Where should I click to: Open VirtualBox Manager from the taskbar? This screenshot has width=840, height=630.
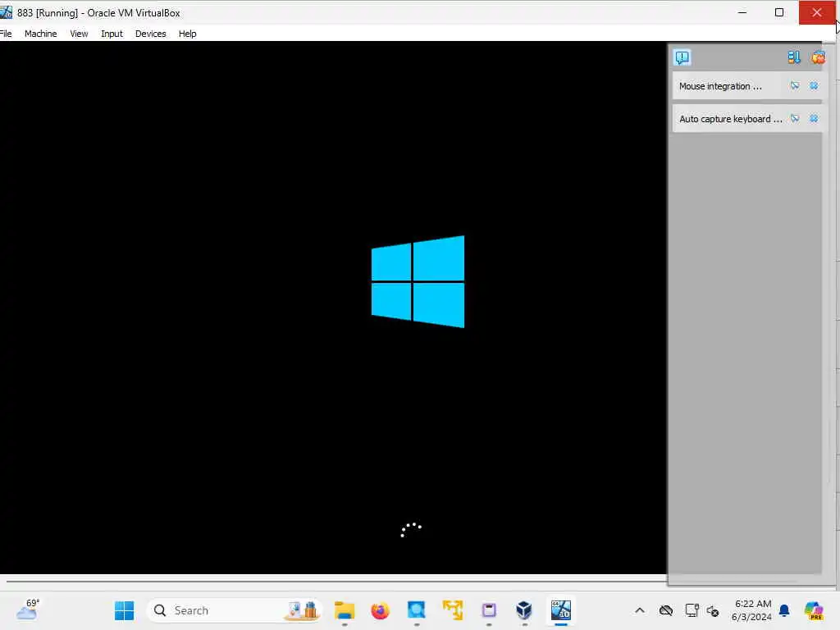pos(524,610)
